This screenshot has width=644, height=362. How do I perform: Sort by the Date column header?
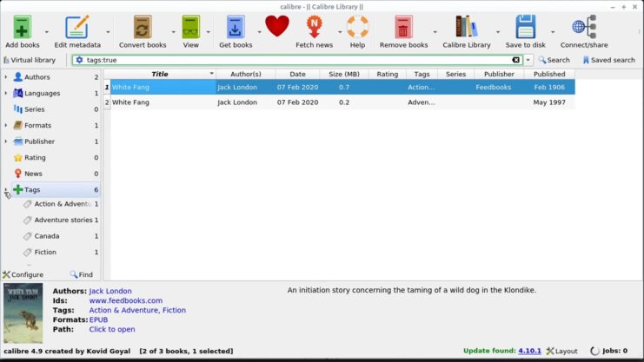297,74
